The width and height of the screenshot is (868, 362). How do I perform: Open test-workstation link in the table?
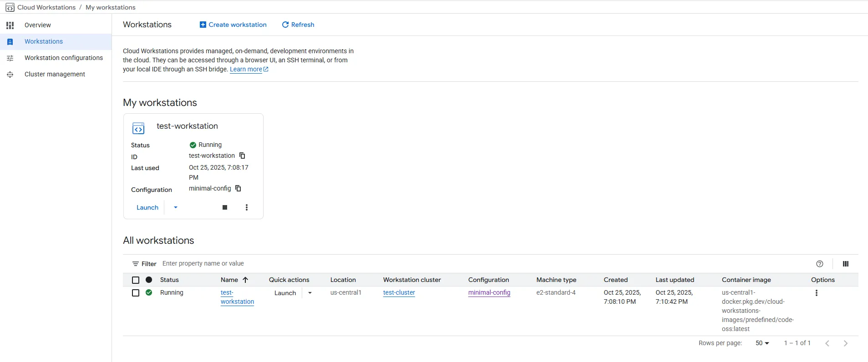pyautogui.click(x=237, y=297)
